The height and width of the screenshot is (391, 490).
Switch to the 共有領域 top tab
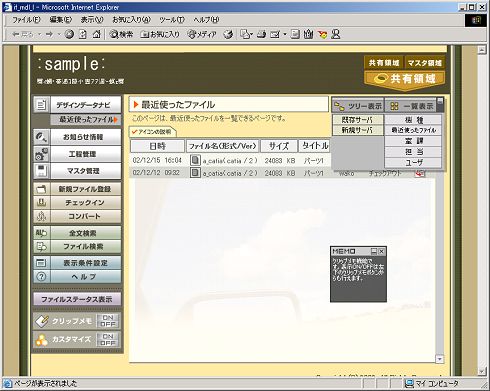pyautogui.click(x=383, y=63)
